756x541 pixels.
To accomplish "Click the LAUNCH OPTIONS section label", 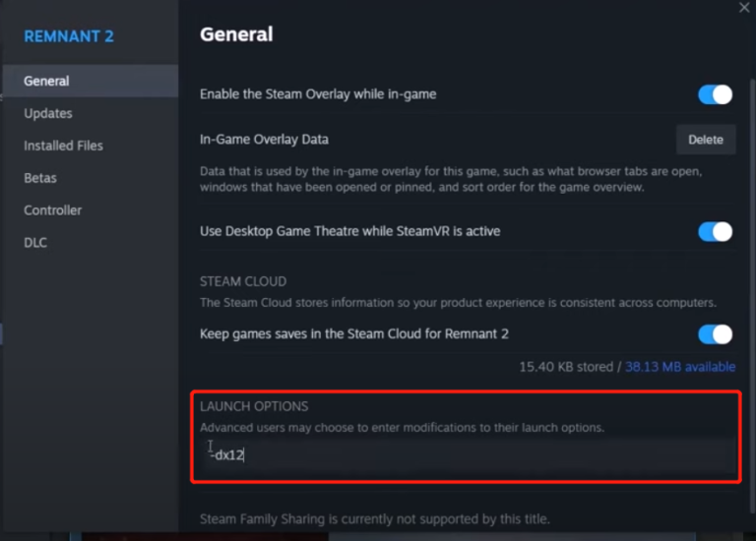I will (x=254, y=406).
